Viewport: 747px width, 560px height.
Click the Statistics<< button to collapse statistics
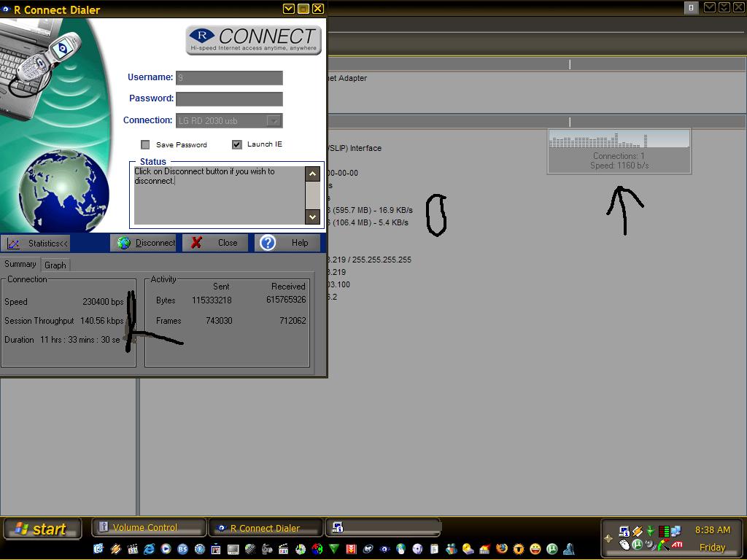tap(36, 244)
